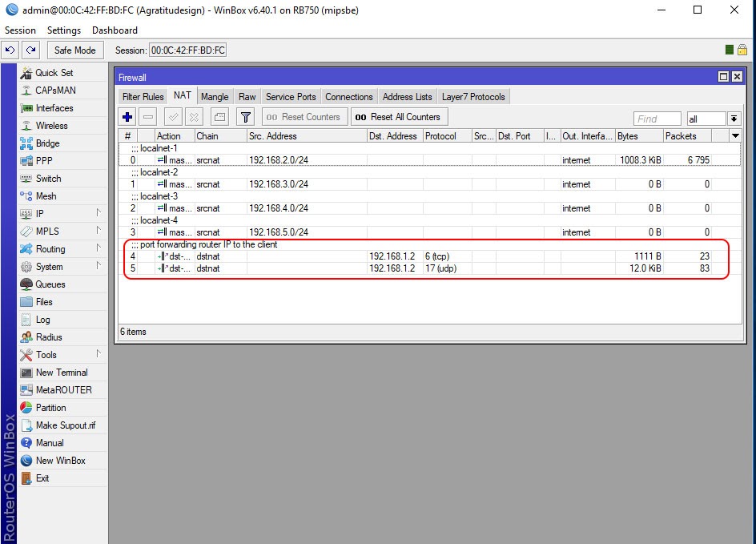Open CAPsMAN in sidebar
This screenshot has width=756, height=544.
62,91
